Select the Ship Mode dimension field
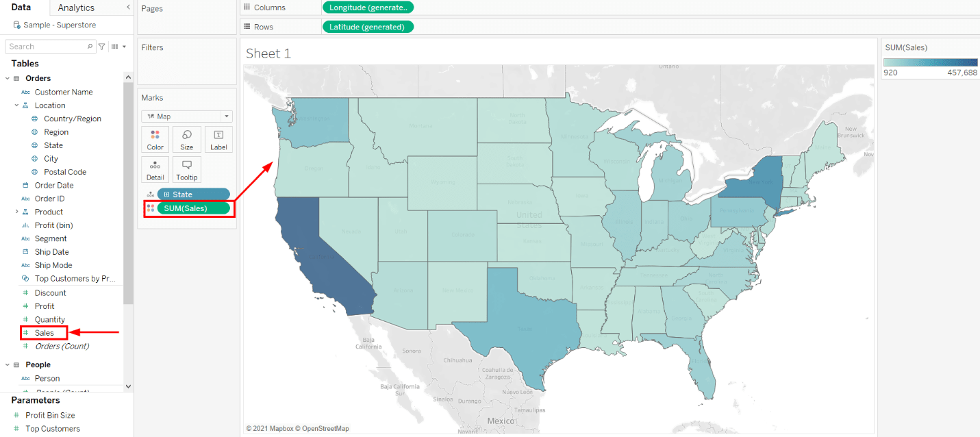This screenshot has width=980, height=437. [x=53, y=265]
